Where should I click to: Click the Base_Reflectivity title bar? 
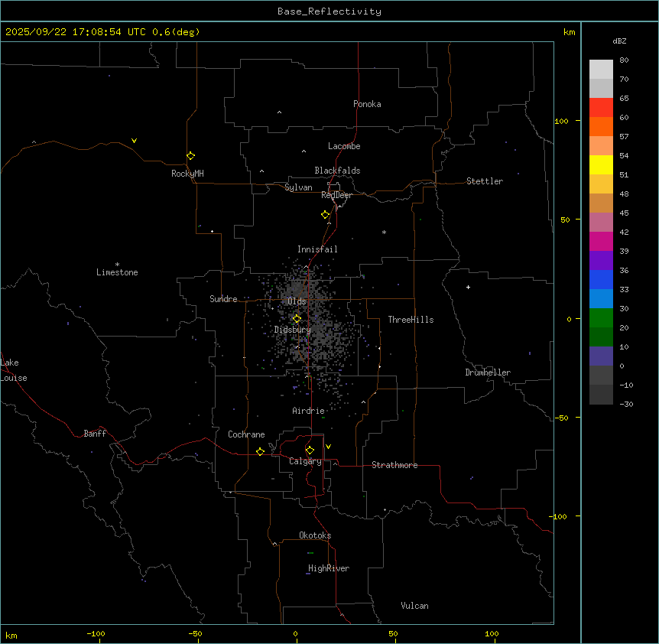(329, 11)
